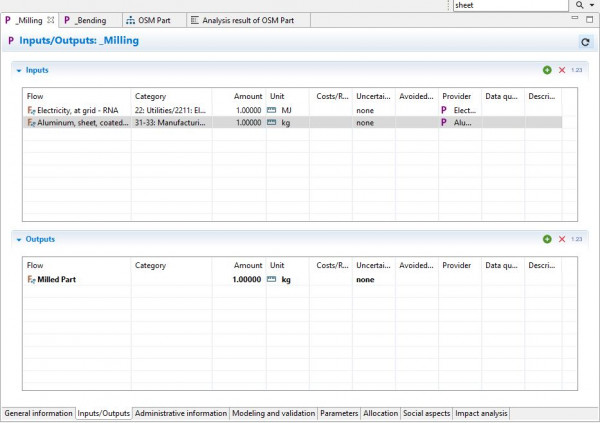Switch to the _Bending editor tab

pos(90,20)
